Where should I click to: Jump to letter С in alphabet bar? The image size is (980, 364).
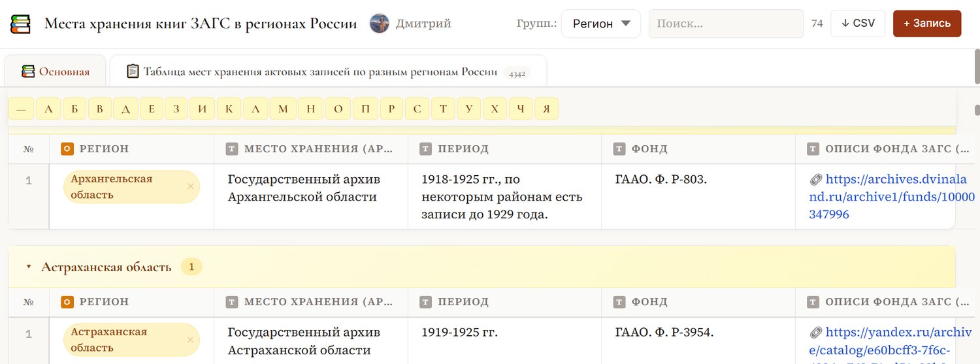[x=417, y=109]
